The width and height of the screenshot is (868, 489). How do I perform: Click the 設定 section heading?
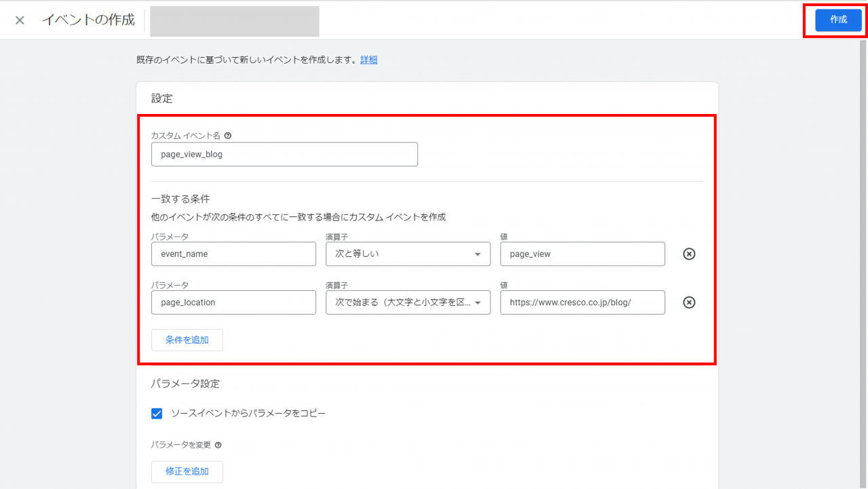[161, 98]
